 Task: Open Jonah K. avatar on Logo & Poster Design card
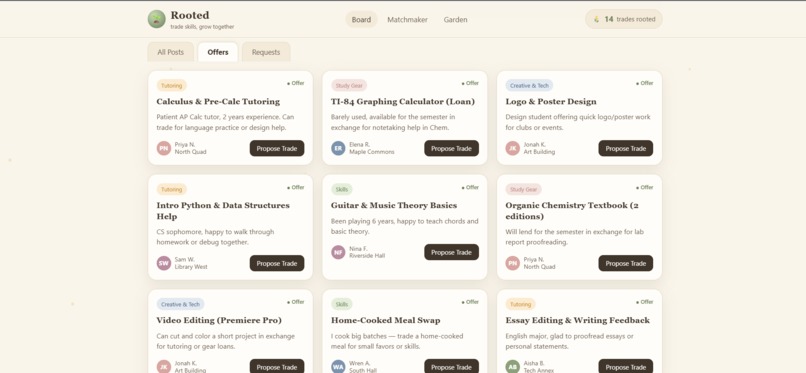[512, 148]
